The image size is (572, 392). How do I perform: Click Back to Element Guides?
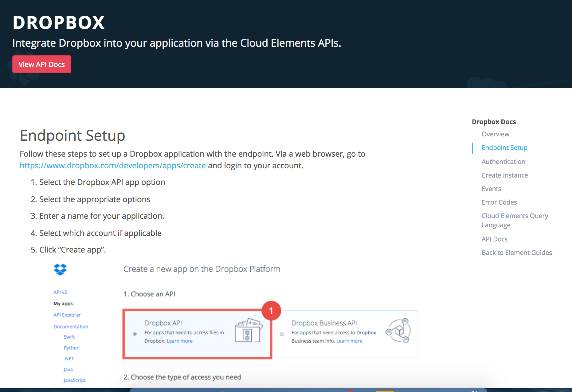point(517,253)
